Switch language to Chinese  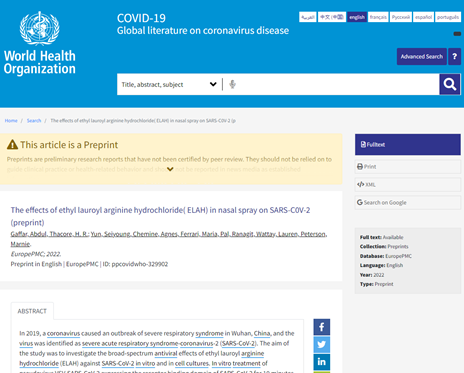[332, 17]
